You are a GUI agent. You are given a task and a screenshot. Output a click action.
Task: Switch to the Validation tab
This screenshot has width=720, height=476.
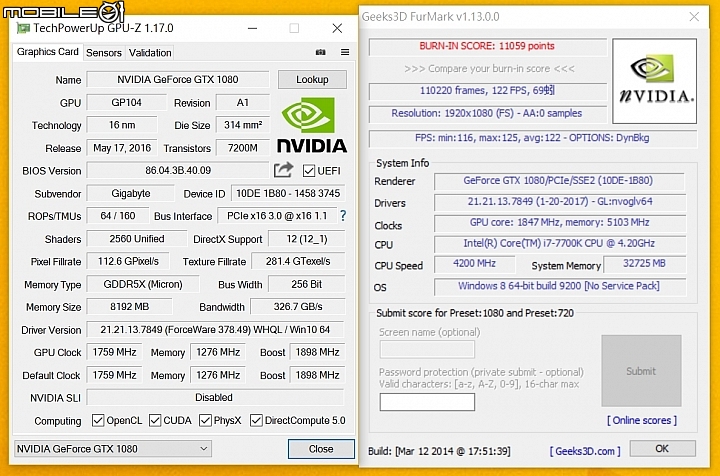click(150, 53)
